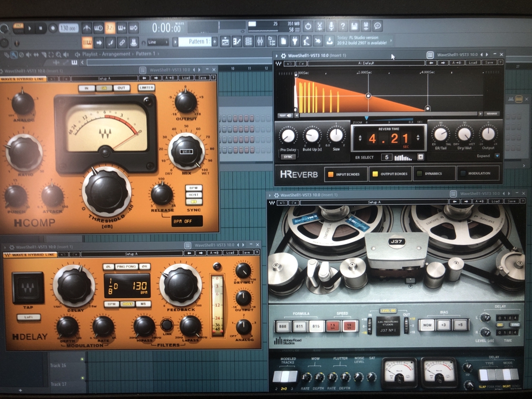The height and width of the screenshot is (399, 532).
Task: Open the HDelay WaveShell plugin options gear
Action: [12, 247]
